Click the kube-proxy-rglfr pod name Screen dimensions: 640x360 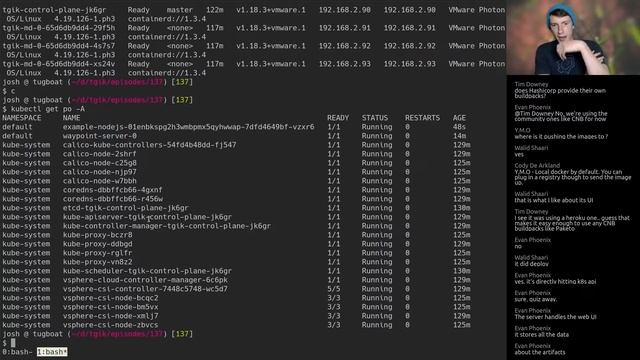pyautogui.click(x=98, y=253)
